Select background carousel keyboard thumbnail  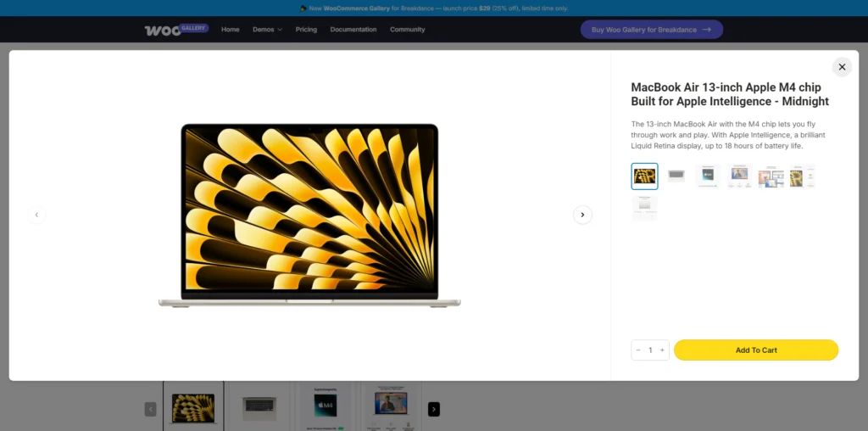tap(259, 406)
